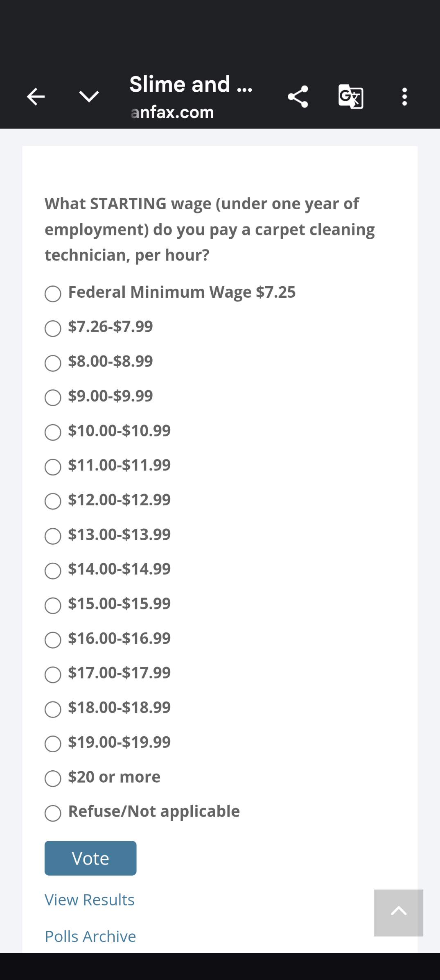The width and height of the screenshot is (440, 980).
Task: Expand the downward chevron in the header
Action: pos(89,97)
